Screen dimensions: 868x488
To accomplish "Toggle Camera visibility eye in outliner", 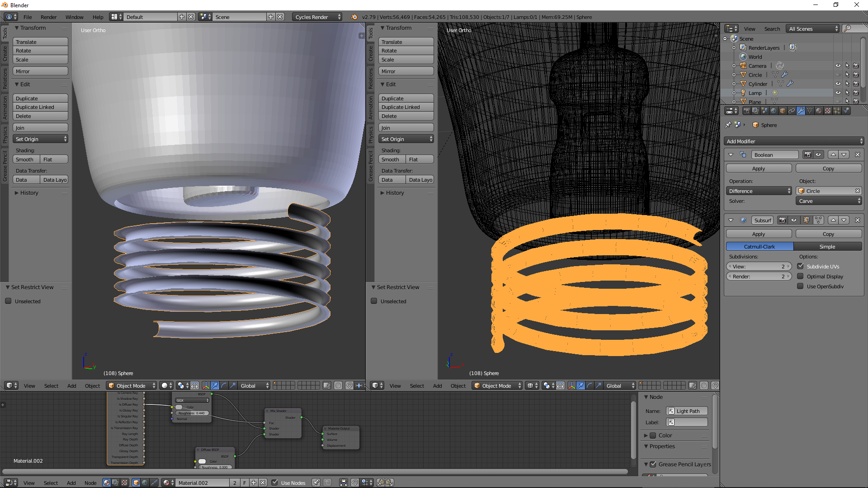I will (x=838, y=66).
